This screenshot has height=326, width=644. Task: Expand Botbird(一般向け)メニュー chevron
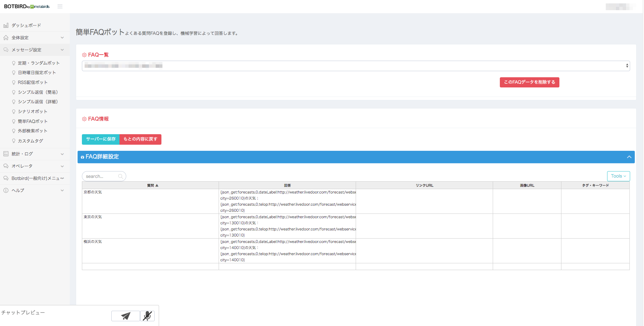click(62, 178)
